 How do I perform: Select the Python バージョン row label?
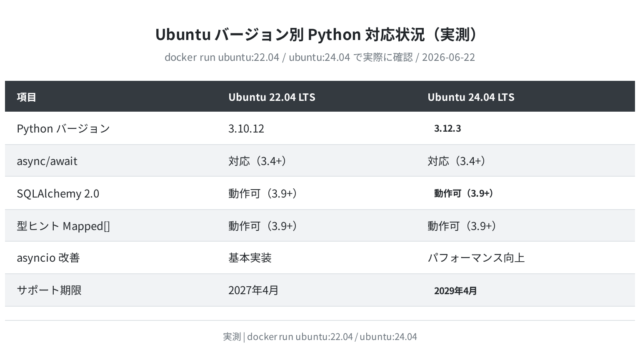click(x=63, y=129)
